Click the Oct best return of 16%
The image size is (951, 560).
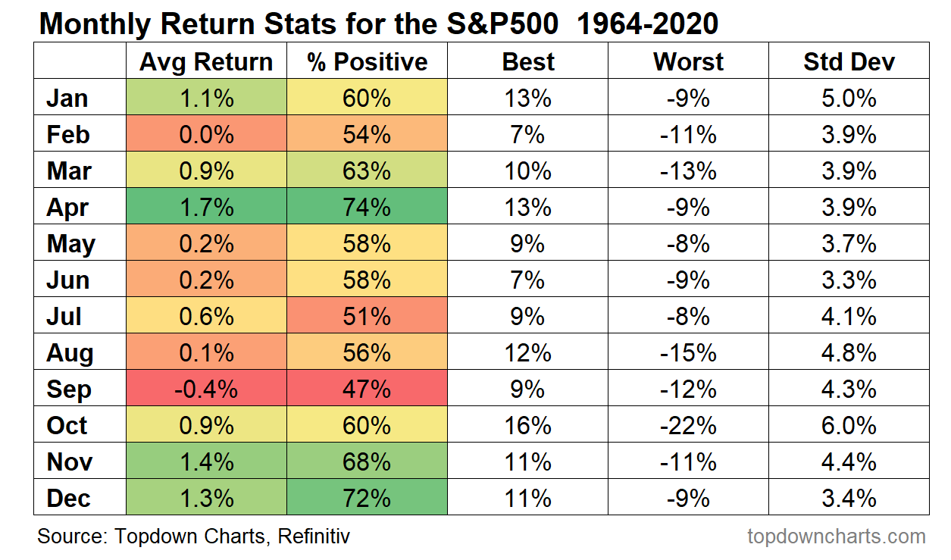point(528,426)
